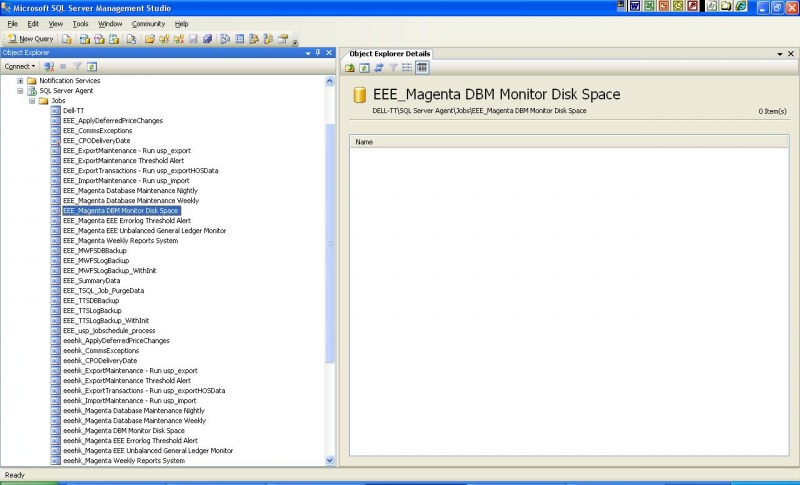Open the Help menu

[x=182, y=24]
